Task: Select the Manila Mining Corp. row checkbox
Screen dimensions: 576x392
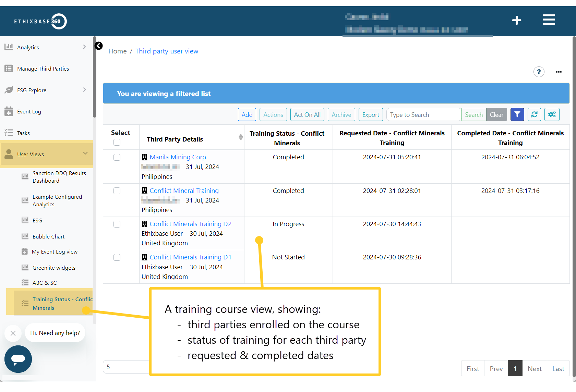Action: point(117,157)
